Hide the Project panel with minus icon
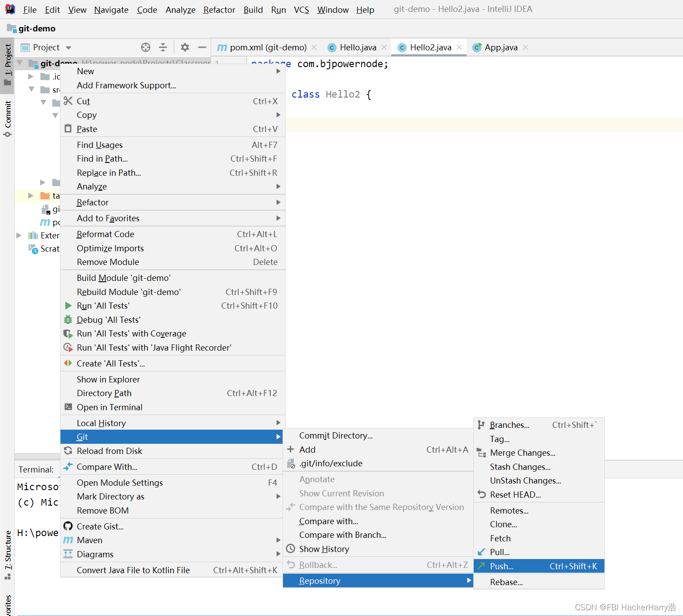Viewport: 683px width, 616px height. (202, 47)
